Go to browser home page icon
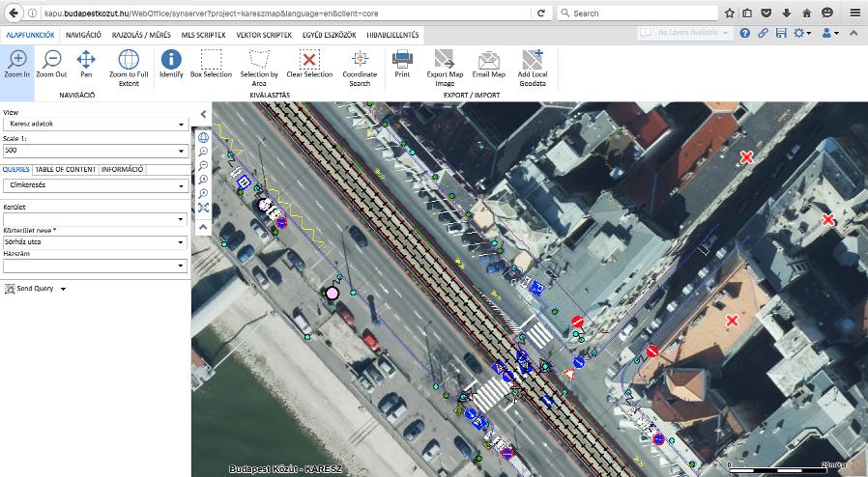This screenshot has height=477, width=868. click(806, 13)
